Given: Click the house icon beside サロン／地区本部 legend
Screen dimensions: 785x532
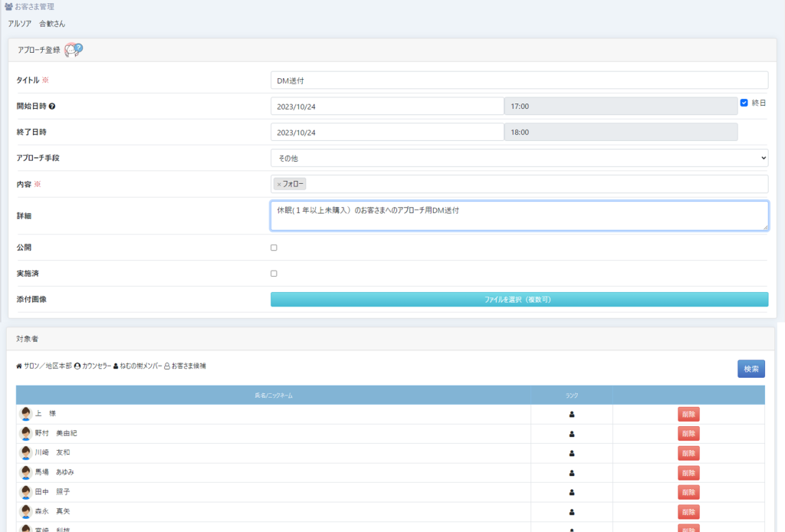Looking at the screenshot, I should (x=19, y=366).
